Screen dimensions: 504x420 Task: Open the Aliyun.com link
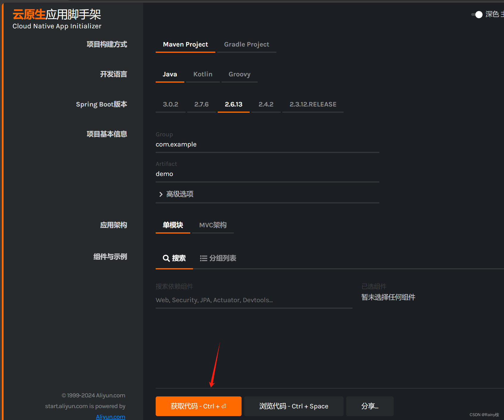[110, 416]
